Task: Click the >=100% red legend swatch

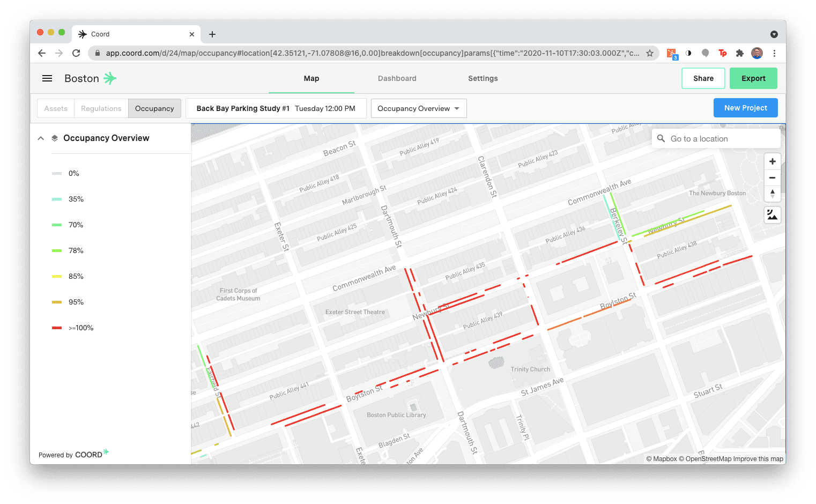Action: click(57, 328)
